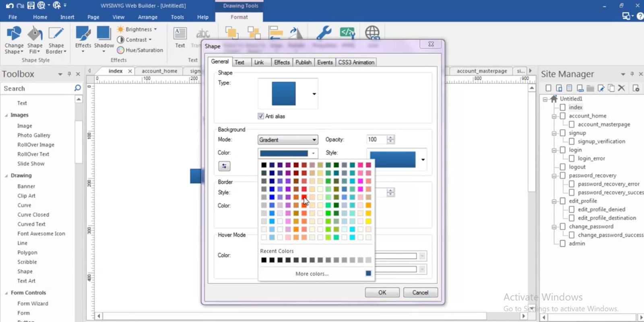Click the Preview globe magnifier icon
This screenshot has width=644, height=322.
tap(41, 6)
